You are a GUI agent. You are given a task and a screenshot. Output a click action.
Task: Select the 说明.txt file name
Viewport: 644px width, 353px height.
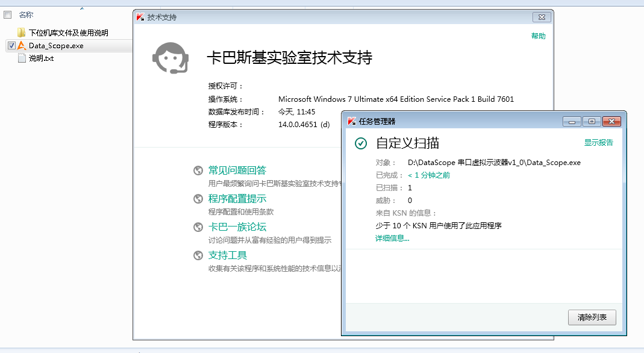coord(41,58)
